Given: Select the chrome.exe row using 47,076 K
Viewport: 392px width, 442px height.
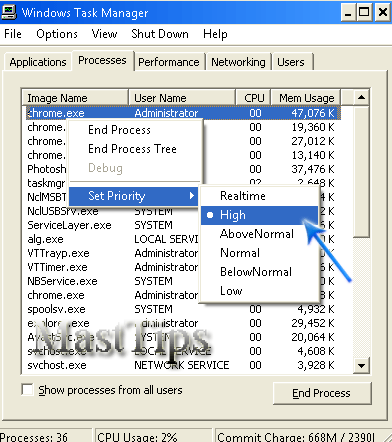Looking at the screenshot, I should point(183,113).
